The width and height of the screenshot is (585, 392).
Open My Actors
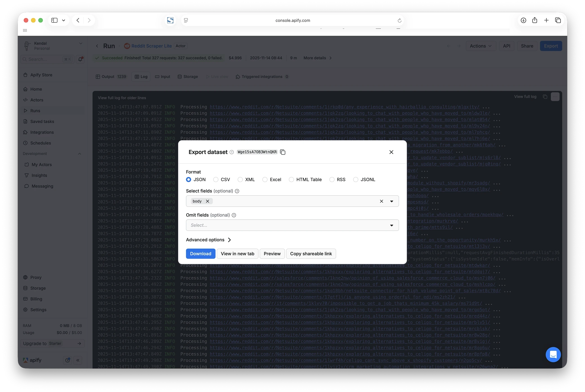click(x=53, y=164)
